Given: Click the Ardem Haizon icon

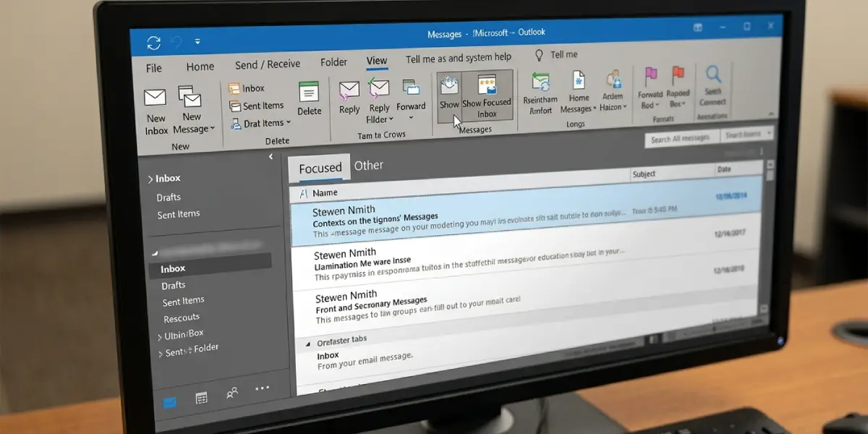Looking at the screenshot, I should point(613,81).
